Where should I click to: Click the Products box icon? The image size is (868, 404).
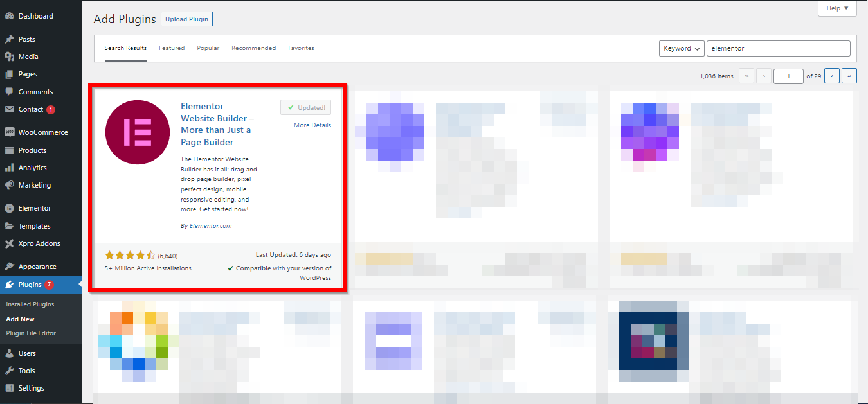point(10,150)
